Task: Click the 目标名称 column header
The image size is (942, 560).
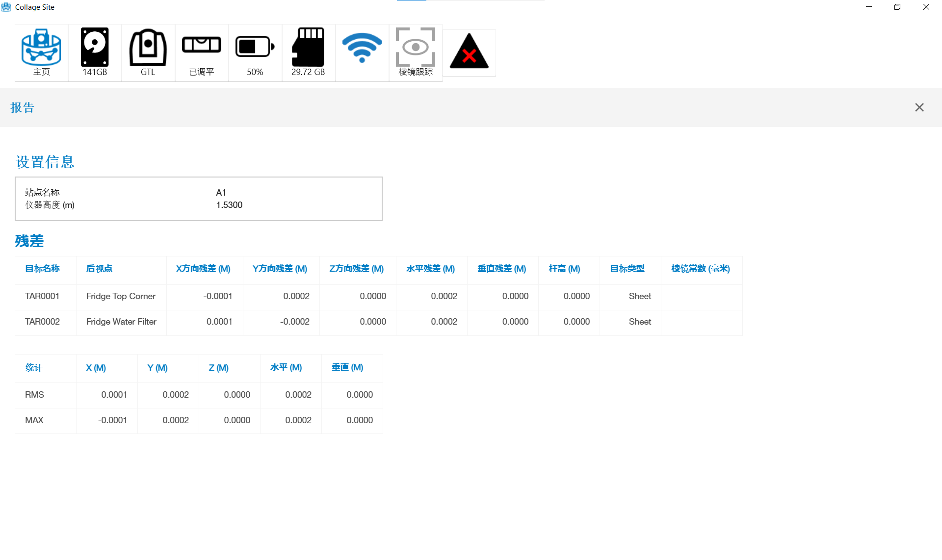Action: click(43, 269)
